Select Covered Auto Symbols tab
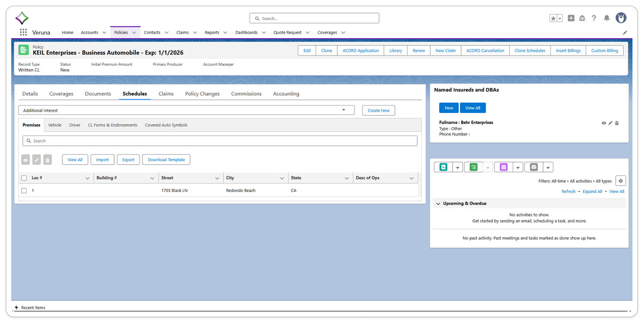The width and height of the screenshot is (644, 323). point(166,125)
